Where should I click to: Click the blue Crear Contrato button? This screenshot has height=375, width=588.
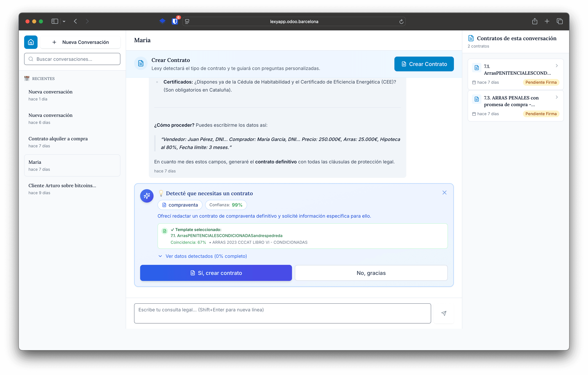click(424, 64)
